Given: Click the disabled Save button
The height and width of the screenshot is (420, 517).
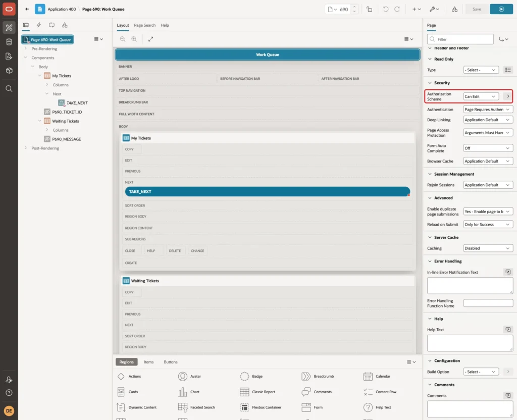Looking at the screenshot, I should point(477,9).
